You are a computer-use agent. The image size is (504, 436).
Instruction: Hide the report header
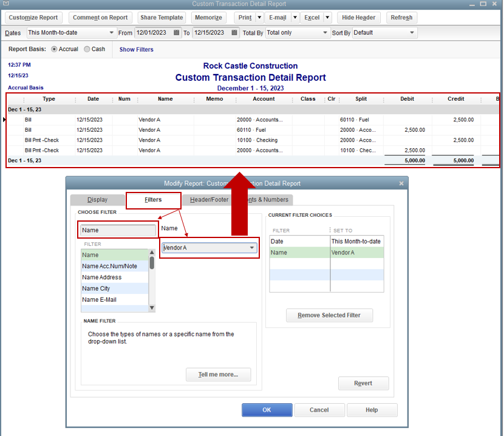pyautogui.click(x=358, y=18)
